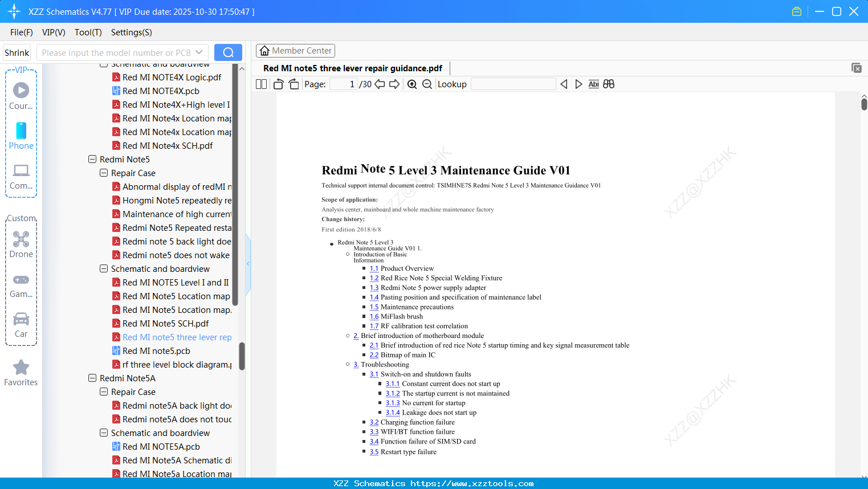Open the Tool(T) menu

[x=88, y=32]
